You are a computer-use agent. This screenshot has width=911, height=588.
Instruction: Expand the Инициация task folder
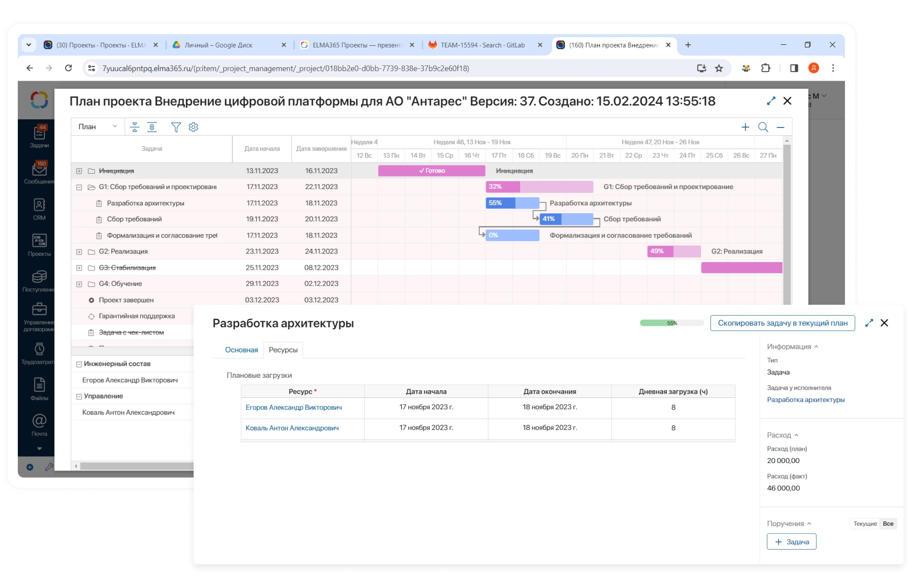(79, 171)
